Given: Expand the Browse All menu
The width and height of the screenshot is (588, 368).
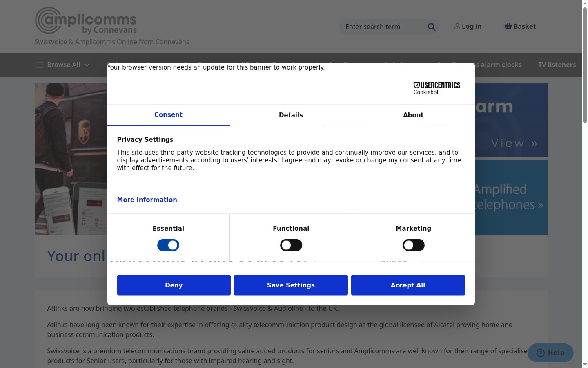Looking at the screenshot, I should [x=62, y=65].
